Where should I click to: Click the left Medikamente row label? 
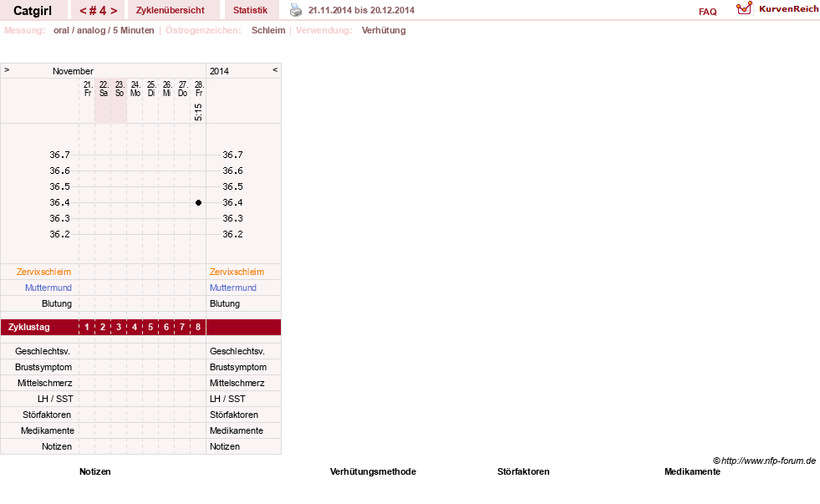(48, 430)
